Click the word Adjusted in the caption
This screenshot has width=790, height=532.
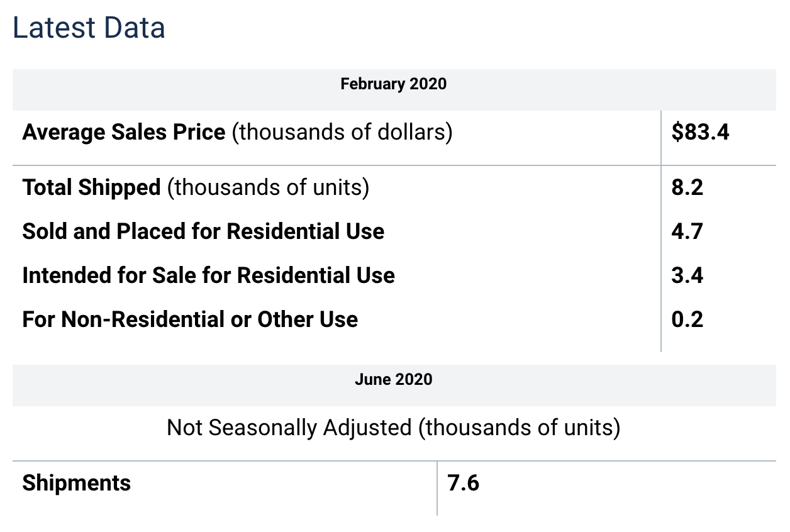tap(367, 428)
